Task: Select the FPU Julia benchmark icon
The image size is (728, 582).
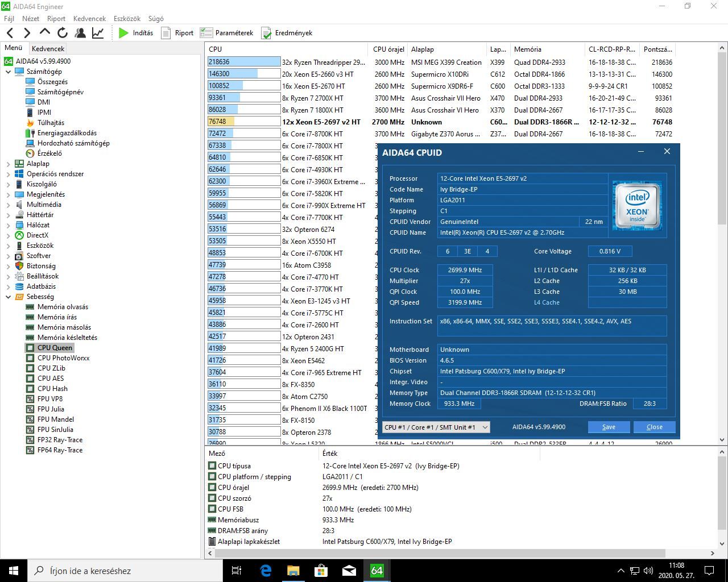Action: point(30,409)
